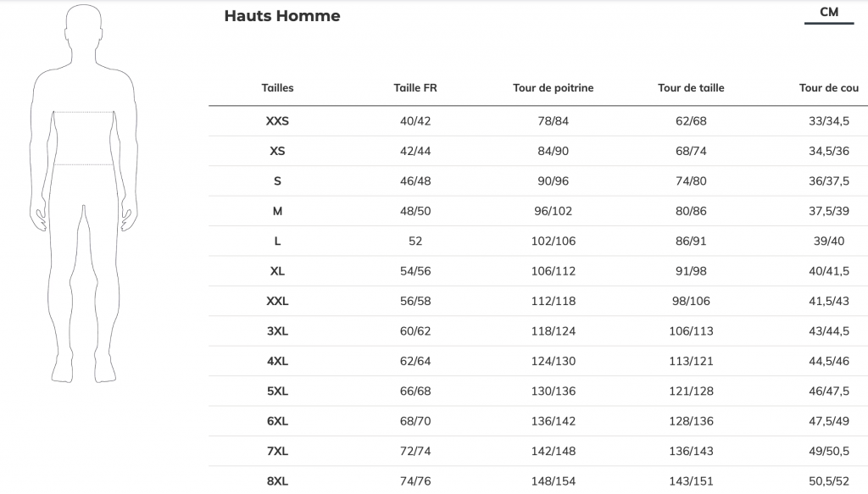Select the CM unit tab
This screenshot has height=494, width=868.
point(829,13)
